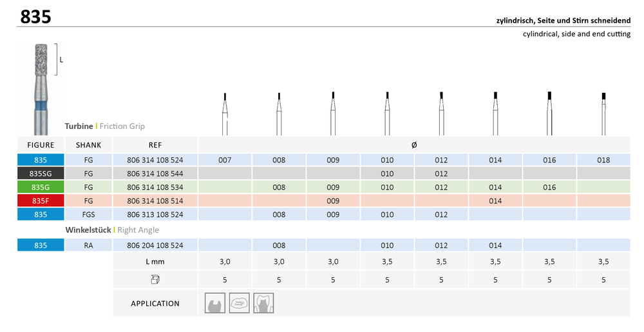Click REF number 806 204 108 524
Screen dimensions: 644x332
155,245
